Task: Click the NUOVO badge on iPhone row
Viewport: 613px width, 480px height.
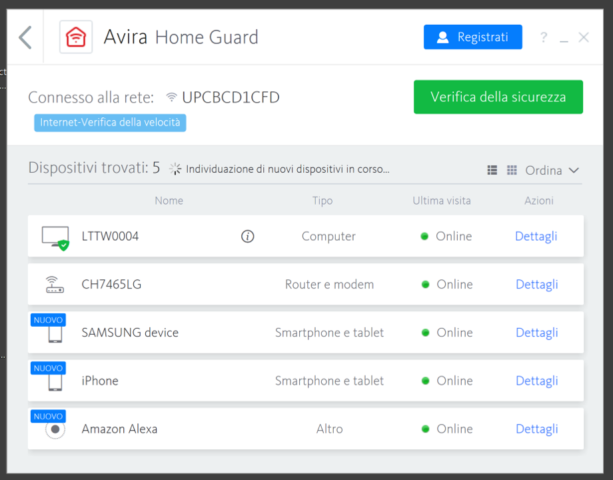Action: click(x=48, y=368)
